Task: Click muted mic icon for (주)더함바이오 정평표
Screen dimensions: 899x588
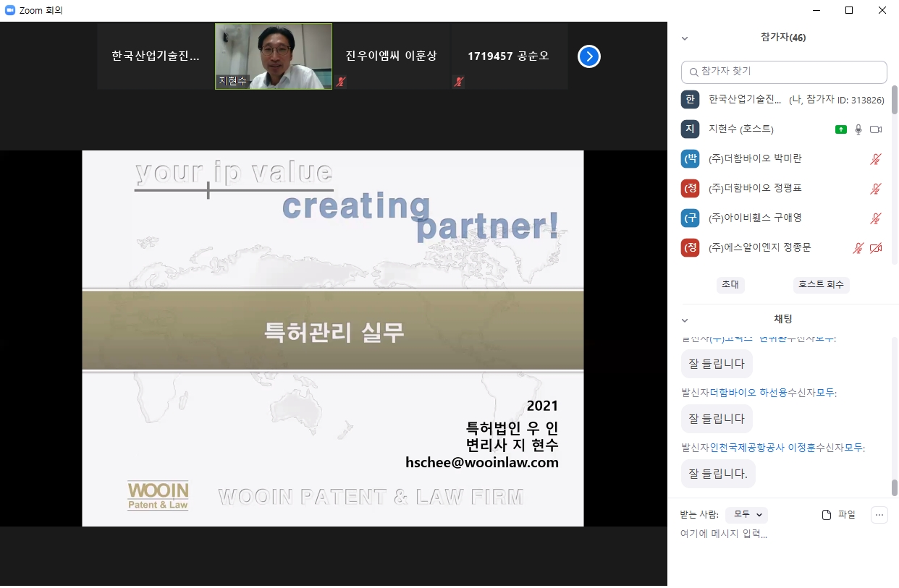Action: coord(876,189)
